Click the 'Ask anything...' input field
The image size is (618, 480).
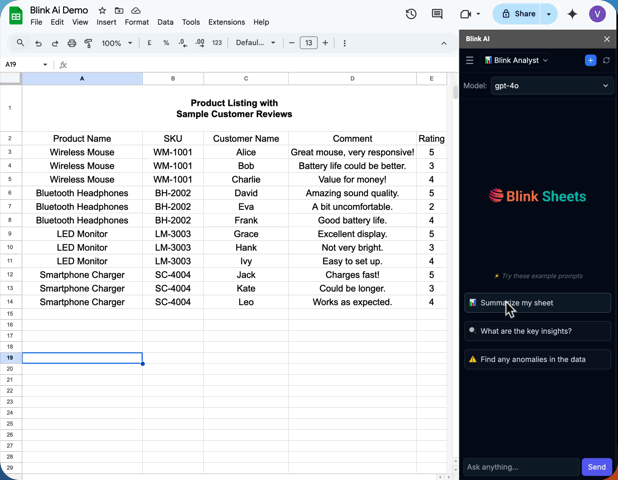[520, 467]
